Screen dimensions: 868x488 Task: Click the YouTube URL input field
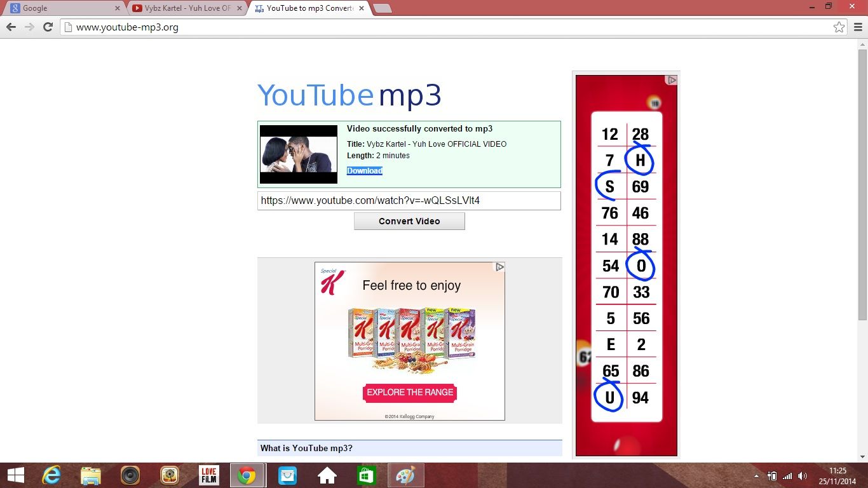pyautogui.click(x=409, y=201)
